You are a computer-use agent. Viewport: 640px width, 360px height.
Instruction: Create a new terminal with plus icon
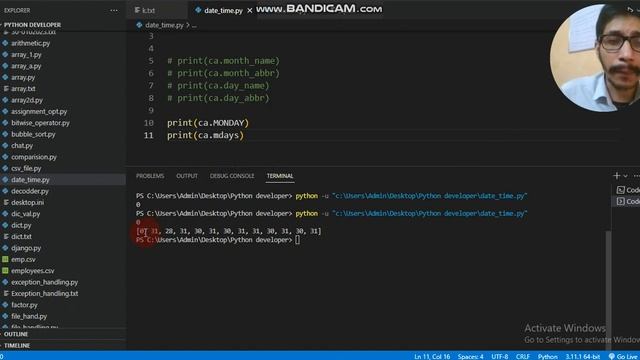616,176
